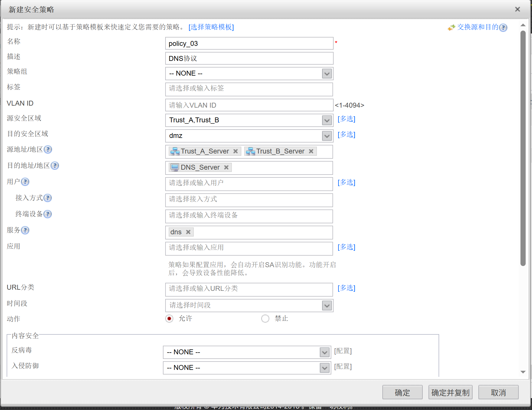Remove the Trust_B_Server address tag
Viewport: 532px width, 410px height.
[311, 151]
